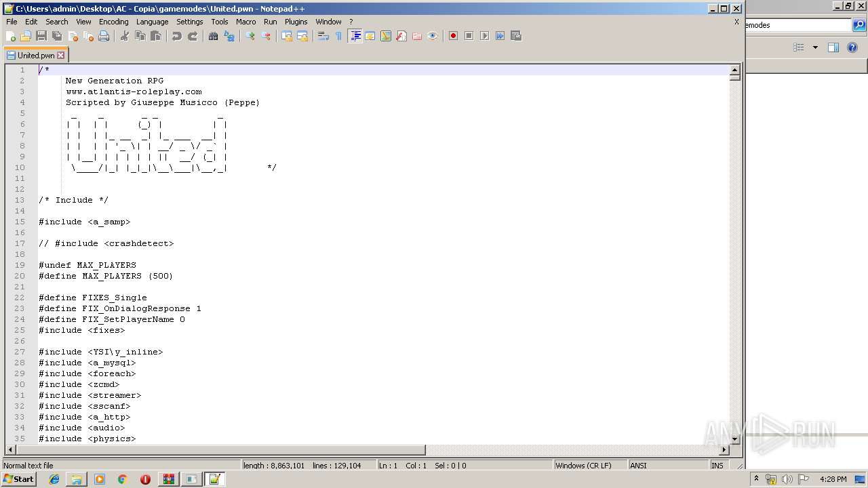
Task: Open the Settings menu
Action: pos(189,22)
